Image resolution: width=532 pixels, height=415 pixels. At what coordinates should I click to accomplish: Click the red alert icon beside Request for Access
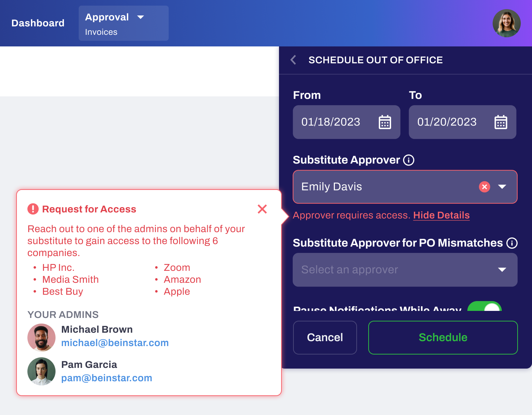pos(33,209)
